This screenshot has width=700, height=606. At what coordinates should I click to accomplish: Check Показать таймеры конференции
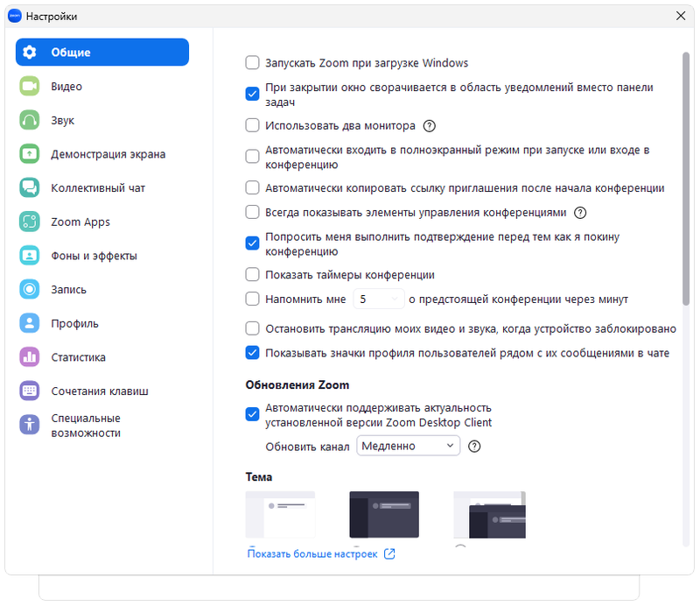coord(252,274)
